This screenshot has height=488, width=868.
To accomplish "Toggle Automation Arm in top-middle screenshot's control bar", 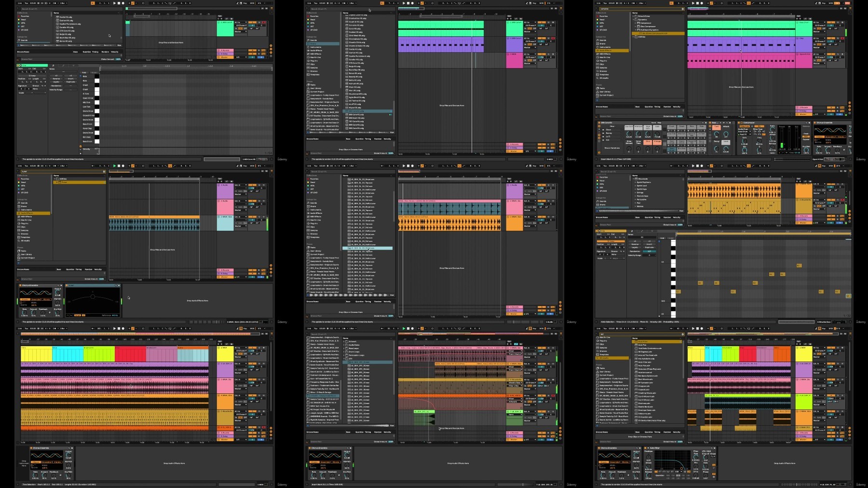I will [422, 3].
